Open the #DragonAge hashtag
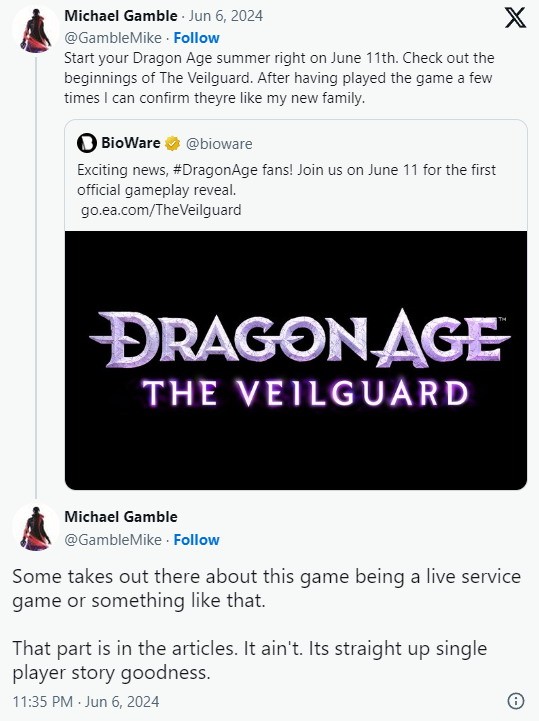The image size is (539, 721). (215, 170)
